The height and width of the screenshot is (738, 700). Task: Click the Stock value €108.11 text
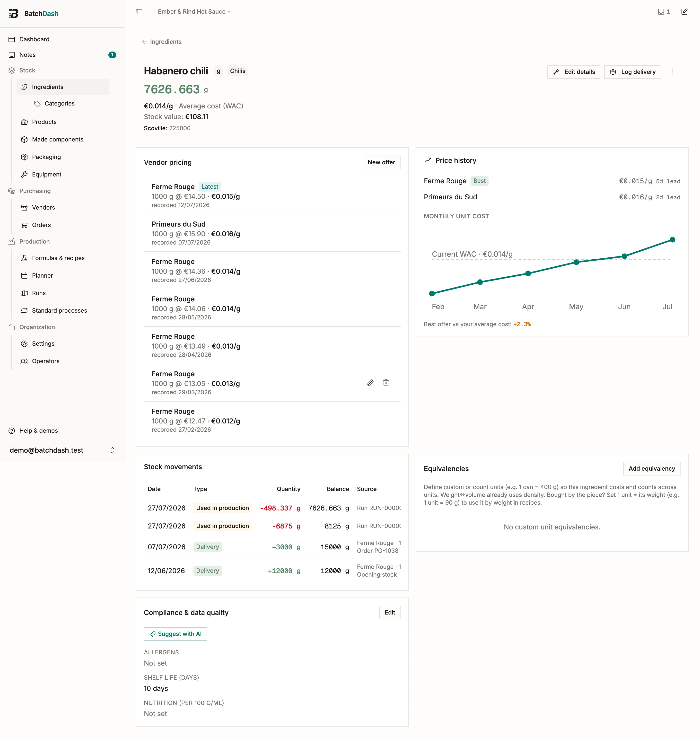176,117
